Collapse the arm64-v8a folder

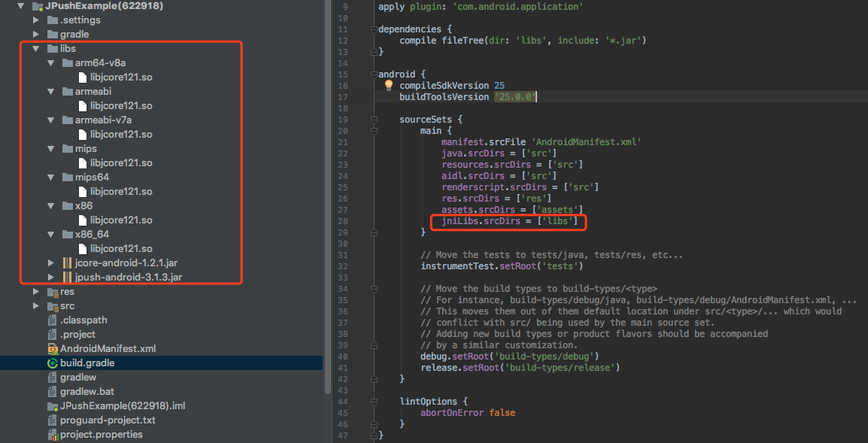point(50,62)
